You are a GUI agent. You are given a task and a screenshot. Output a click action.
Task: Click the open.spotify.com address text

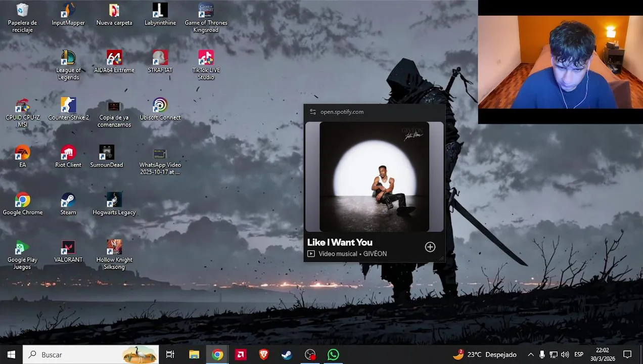tap(342, 112)
